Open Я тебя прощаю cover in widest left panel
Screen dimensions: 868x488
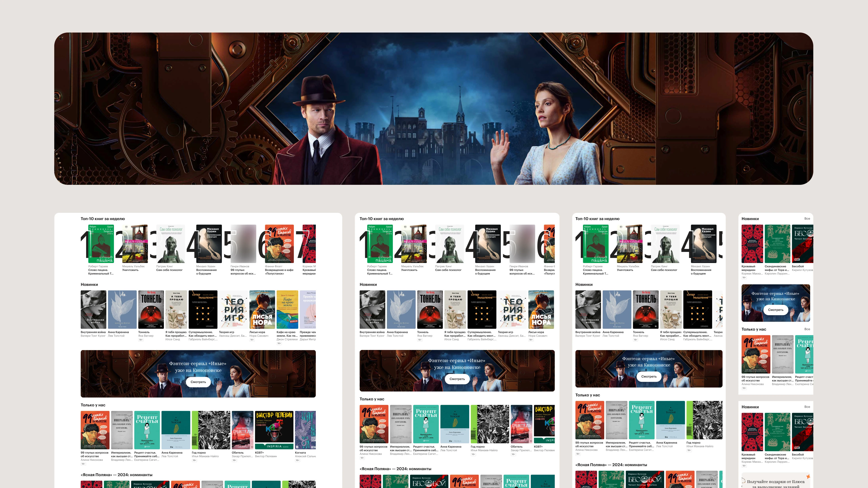[x=176, y=310]
